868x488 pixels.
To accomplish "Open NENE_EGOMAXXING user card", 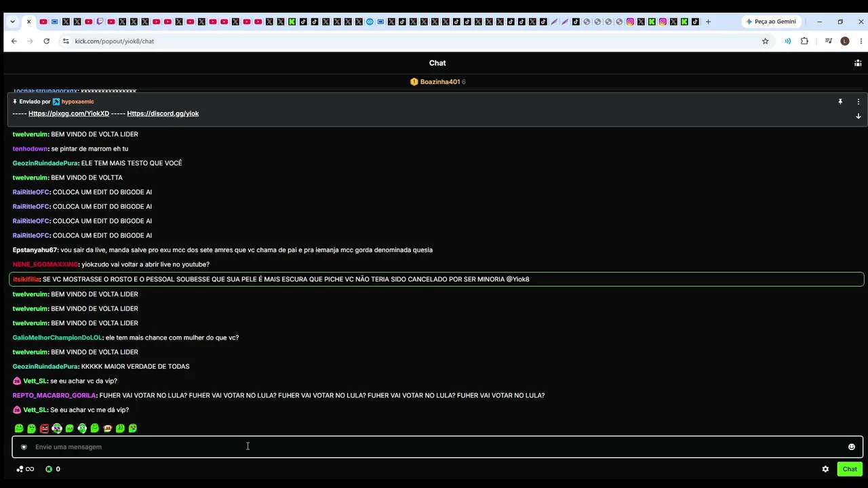I will click(45, 264).
